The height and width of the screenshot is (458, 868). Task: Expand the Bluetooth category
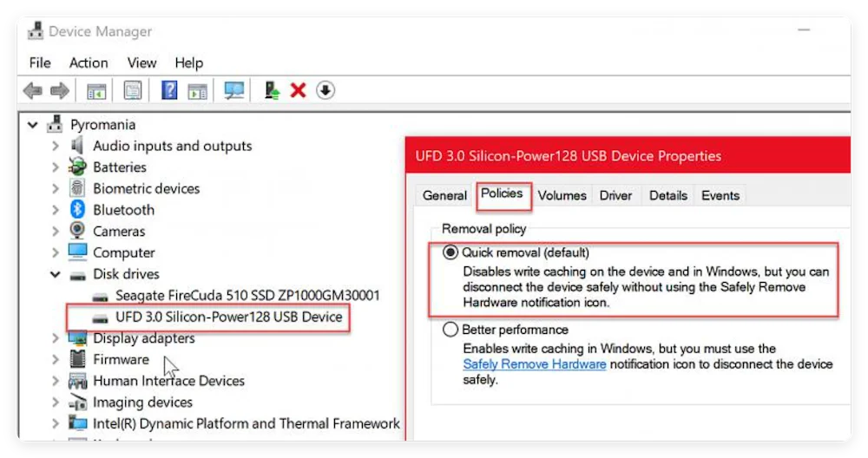(55, 210)
